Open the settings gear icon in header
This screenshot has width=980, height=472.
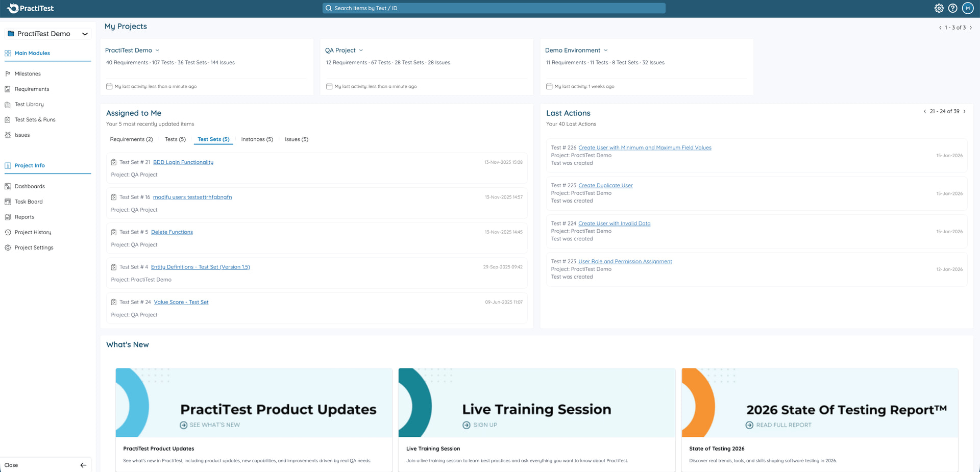(939, 8)
